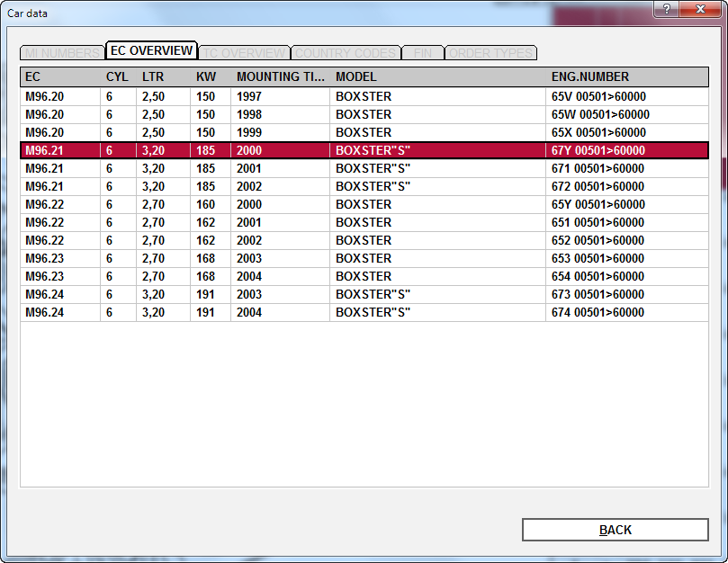Screen dimensions: 728x563
Task: Click the BACK button
Action: (x=615, y=530)
